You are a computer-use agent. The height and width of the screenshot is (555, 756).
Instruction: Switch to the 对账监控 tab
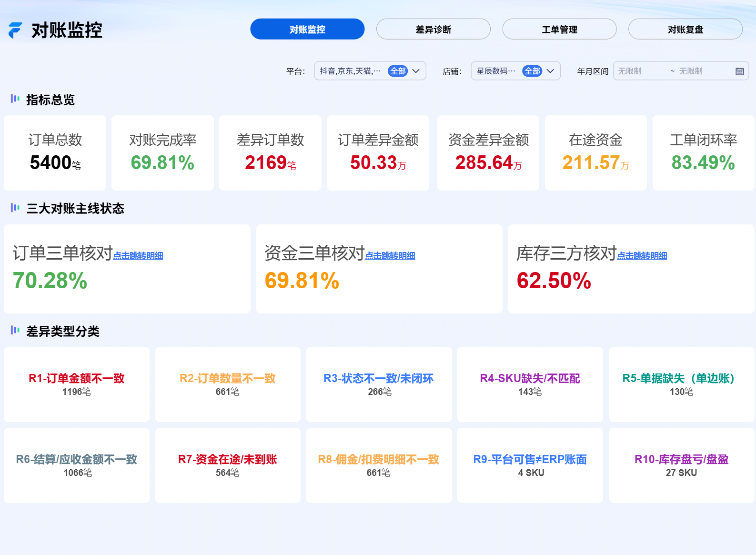pos(307,29)
